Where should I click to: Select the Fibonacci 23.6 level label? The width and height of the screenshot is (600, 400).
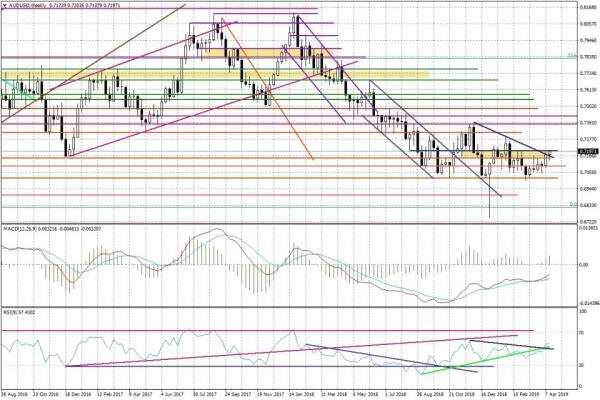point(571,56)
